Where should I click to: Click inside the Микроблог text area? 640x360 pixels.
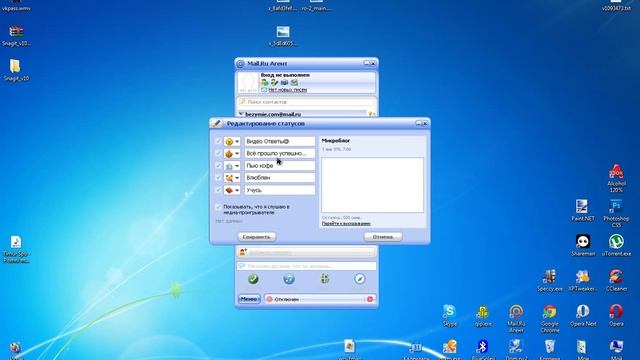point(372,185)
